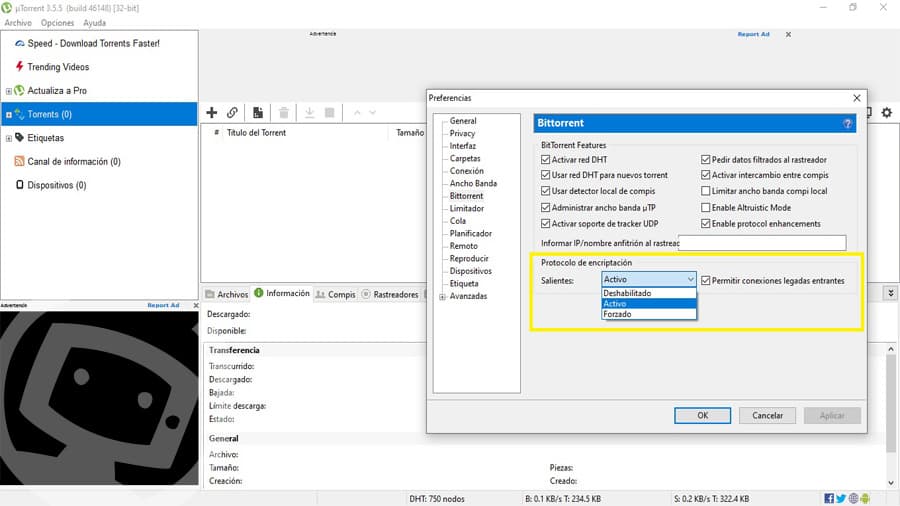The height and width of the screenshot is (506, 900).
Task: Click the globe icon in status bar
Action: point(854,499)
